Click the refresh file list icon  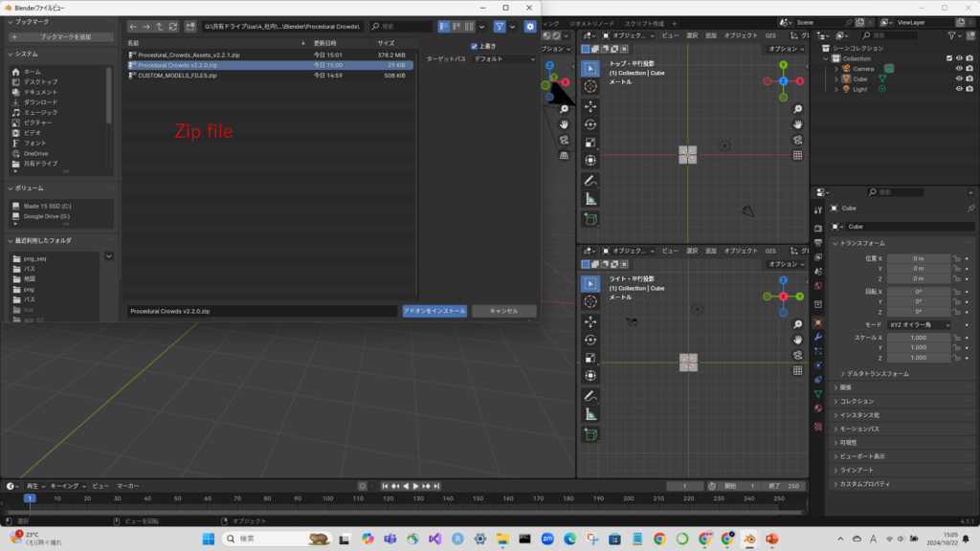click(x=171, y=27)
